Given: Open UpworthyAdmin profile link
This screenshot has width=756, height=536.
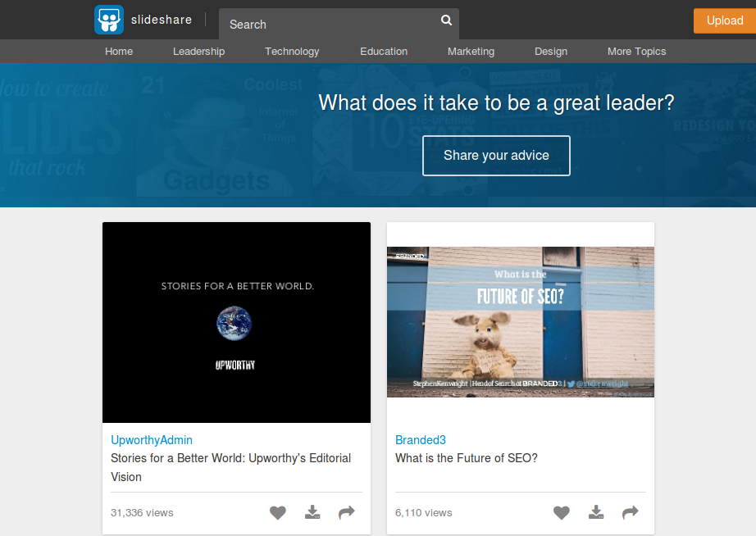Looking at the screenshot, I should pyautogui.click(x=152, y=440).
